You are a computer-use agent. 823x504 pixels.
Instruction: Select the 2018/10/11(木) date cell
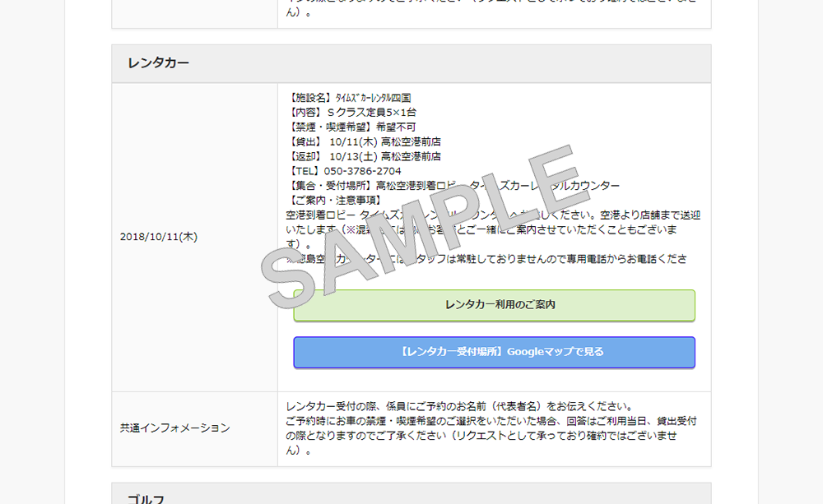158,237
